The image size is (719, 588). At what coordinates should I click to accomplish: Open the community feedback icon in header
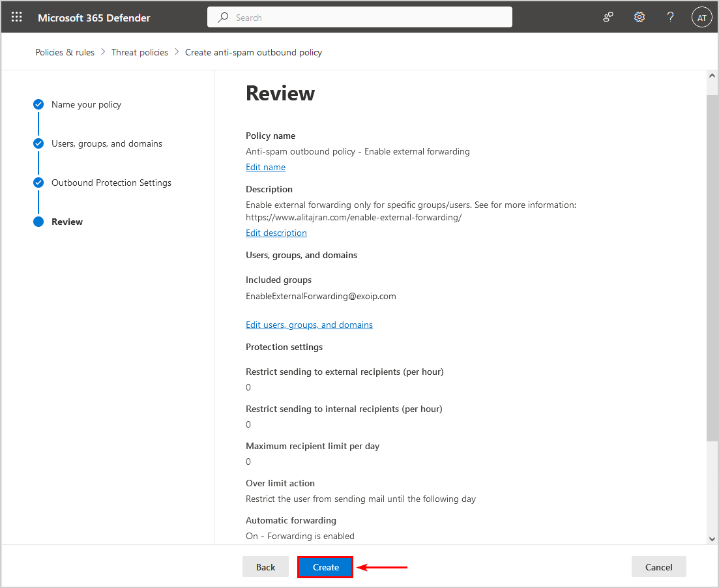[608, 18]
